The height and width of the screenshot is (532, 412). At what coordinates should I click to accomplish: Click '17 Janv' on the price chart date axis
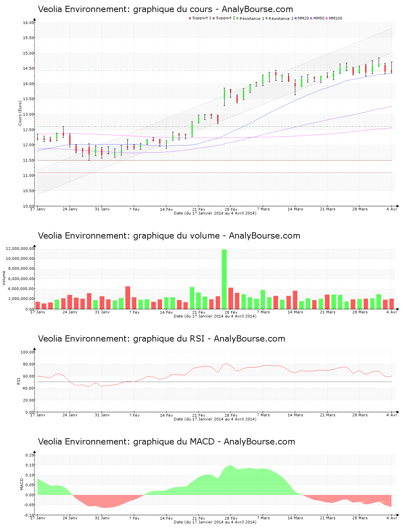(x=38, y=209)
